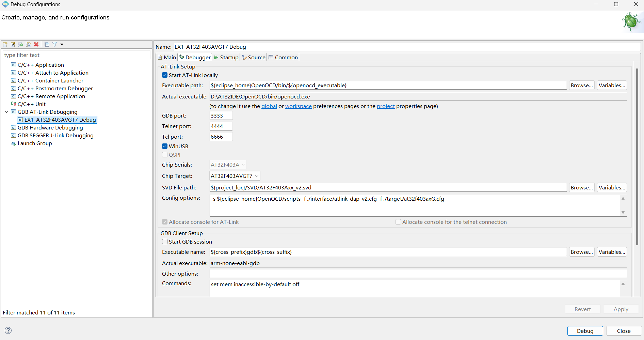Select C/C++ Postmortem Debugger label
The height and width of the screenshot is (340, 644).
pos(55,88)
